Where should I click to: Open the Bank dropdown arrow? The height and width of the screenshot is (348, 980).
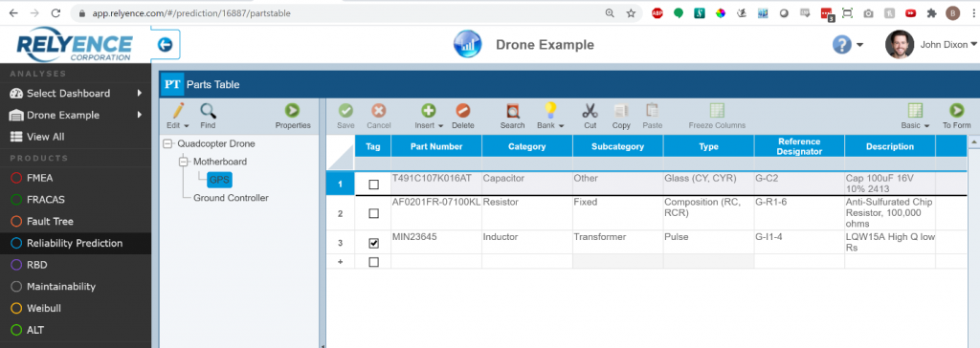click(x=561, y=125)
